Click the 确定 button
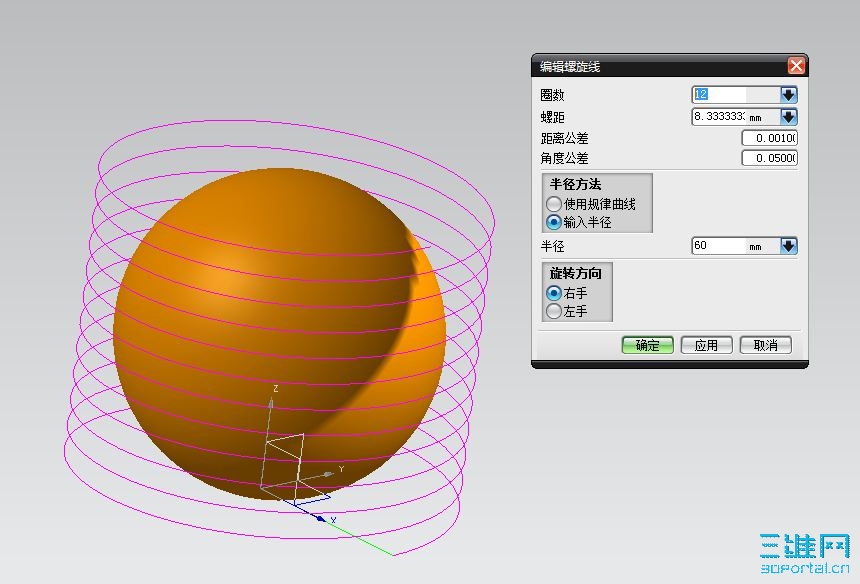860x584 pixels. (x=647, y=345)
